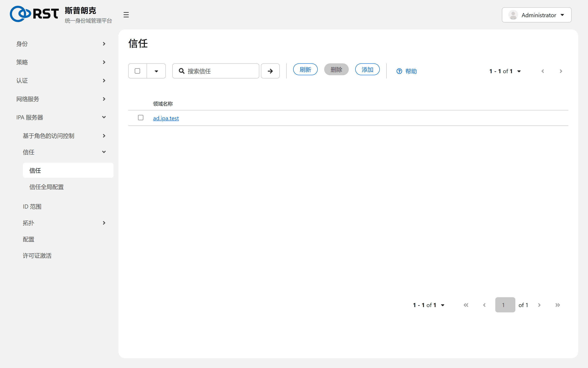Click the 领域名称 column header
Screen dimensions: 588x368
[x=163, y=104]
